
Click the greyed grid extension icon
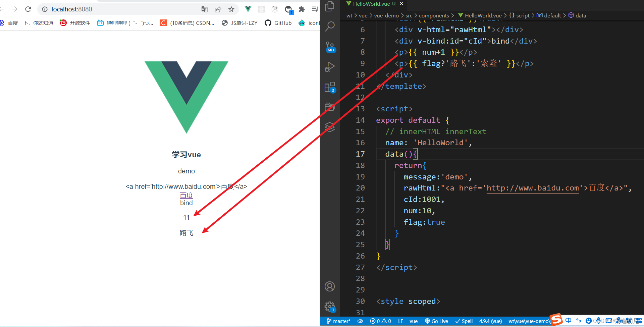pyautogui.click(x=262, y=9)
